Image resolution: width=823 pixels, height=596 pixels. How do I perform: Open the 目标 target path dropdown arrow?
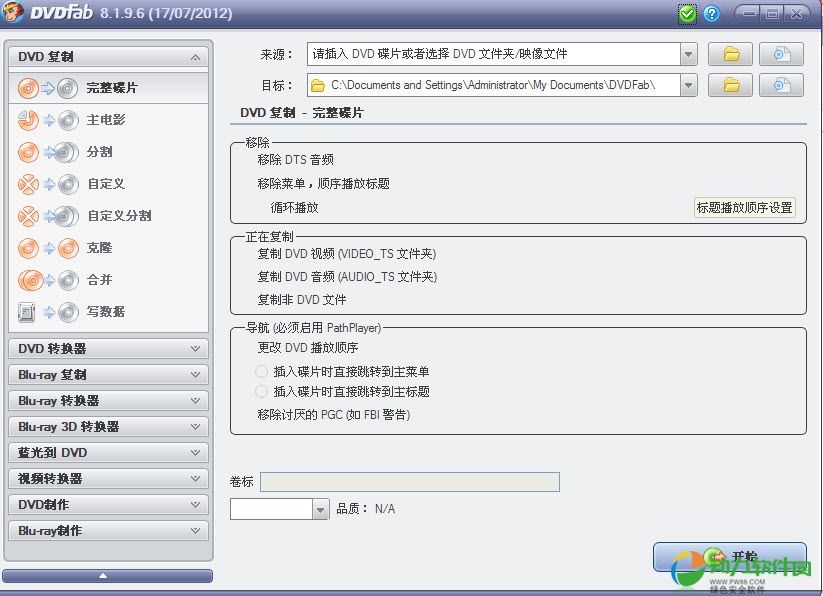pyautogui.click(x=688, y=86)
